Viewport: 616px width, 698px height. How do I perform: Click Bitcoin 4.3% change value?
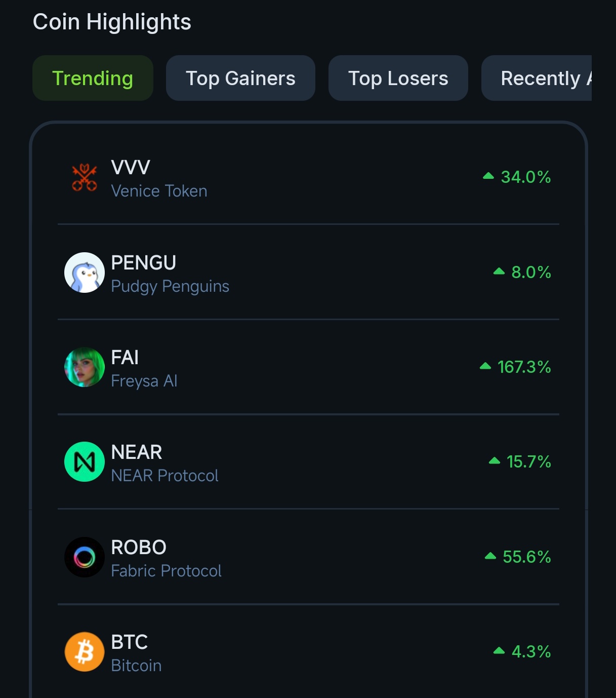click(x=531, y=652)
